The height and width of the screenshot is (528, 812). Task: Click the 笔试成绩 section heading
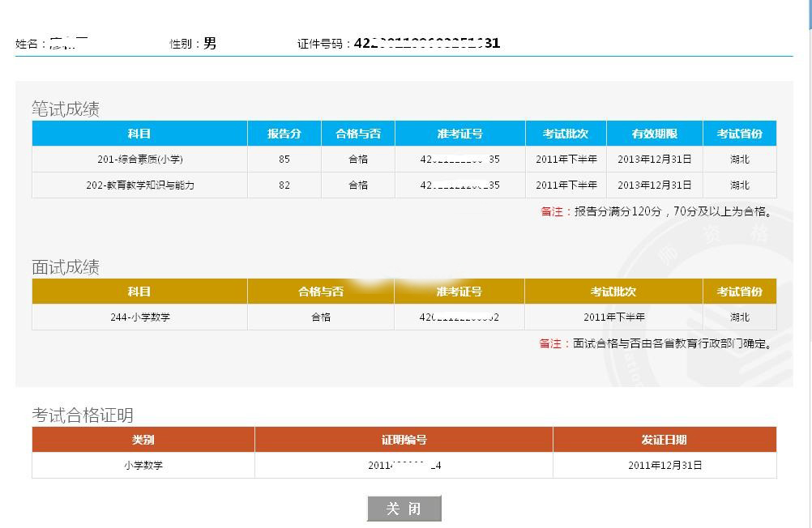tap(66, 109)
